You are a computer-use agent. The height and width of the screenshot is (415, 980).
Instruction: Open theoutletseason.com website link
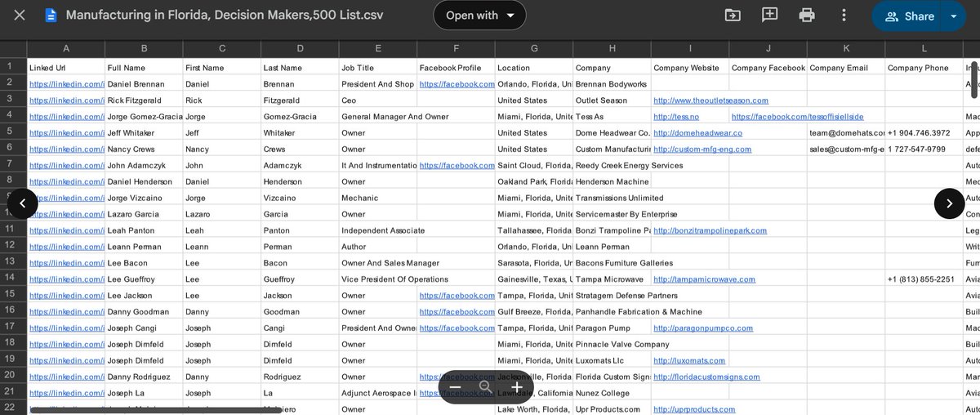click(710, 100)
